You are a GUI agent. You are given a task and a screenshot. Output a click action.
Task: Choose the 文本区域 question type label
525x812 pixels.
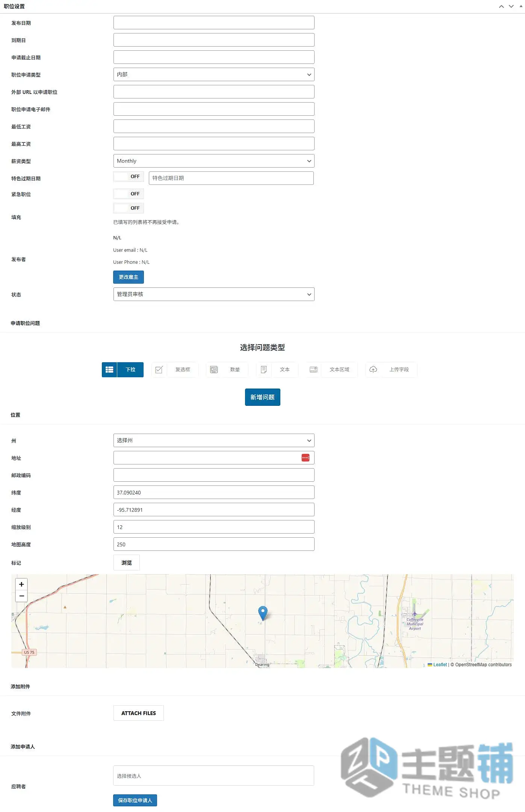[339, 369]
